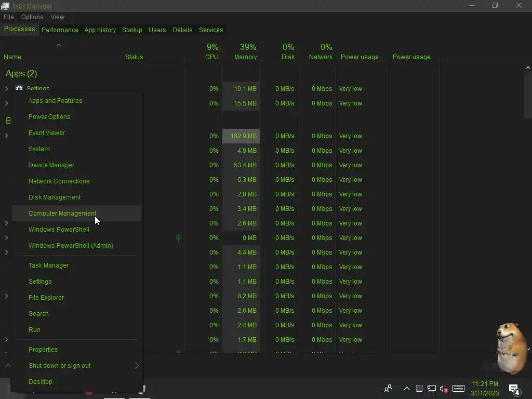Open the touch keyboard tray icon

[x=458, y=389]
